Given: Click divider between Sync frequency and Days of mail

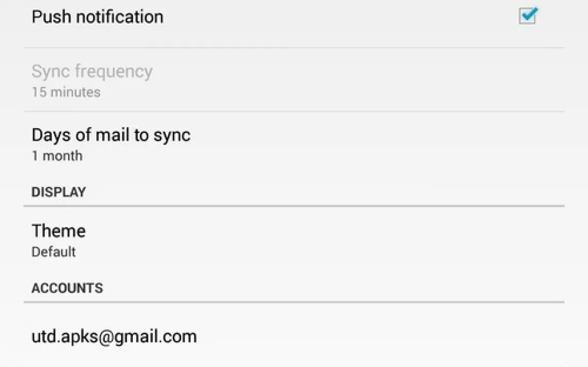Looking at the screenshot, I should click(294, 111).
